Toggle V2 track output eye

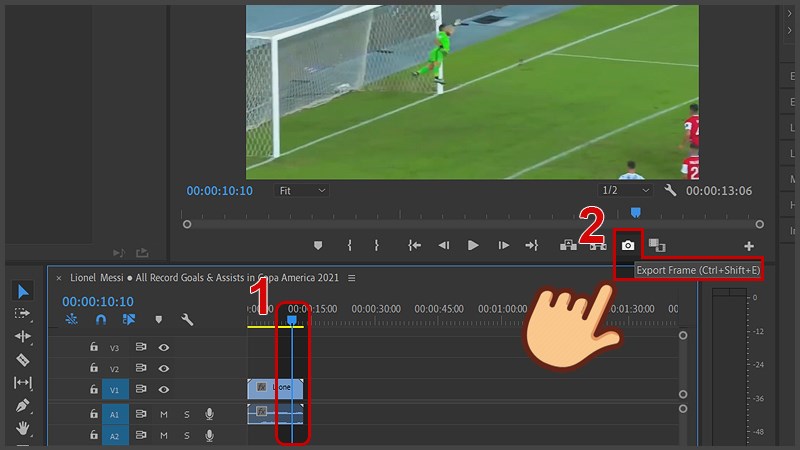point(163,368)
